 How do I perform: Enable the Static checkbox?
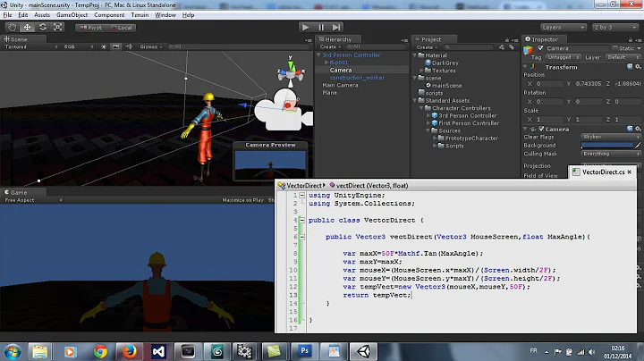click(614, 48)
